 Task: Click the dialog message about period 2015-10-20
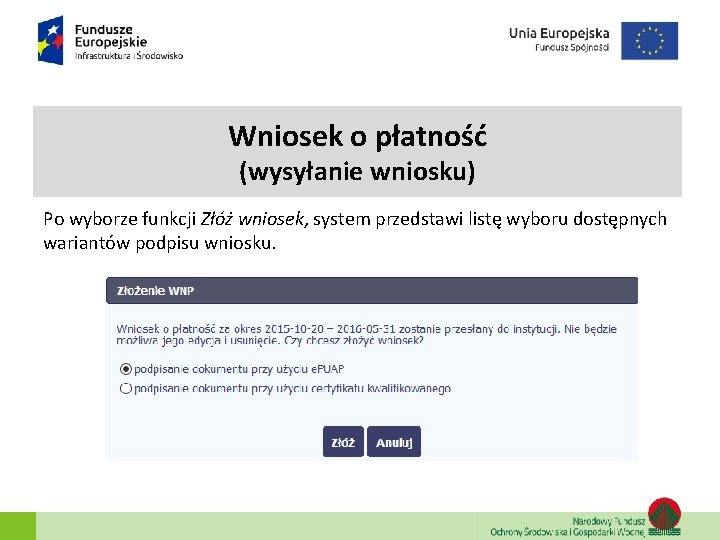pos(366,334)
